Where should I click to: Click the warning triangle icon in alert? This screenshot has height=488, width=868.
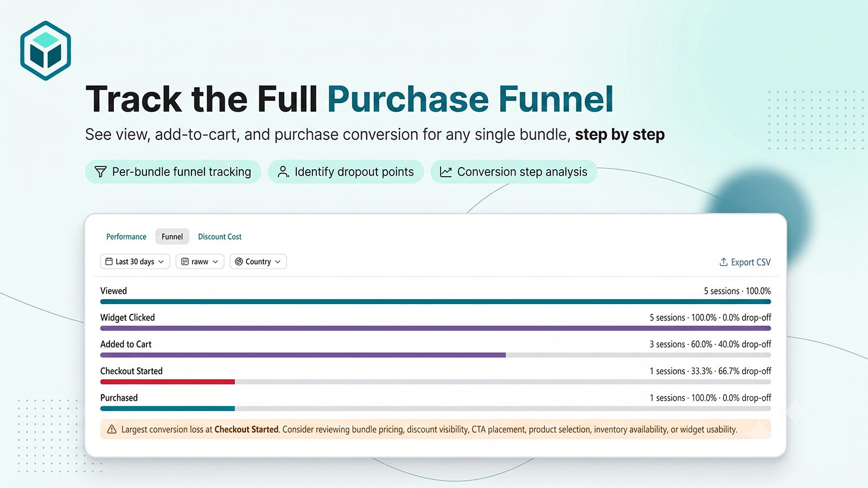click(112, 429)
